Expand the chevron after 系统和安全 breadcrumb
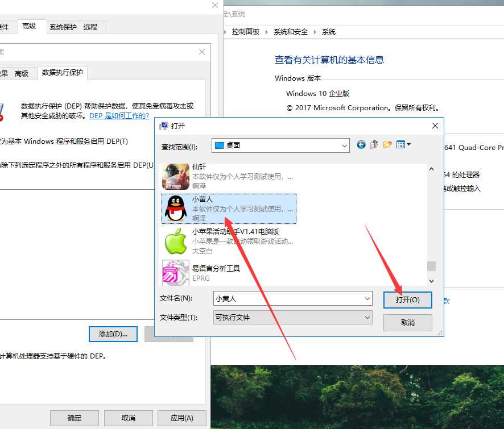 (x=315, y=32)
